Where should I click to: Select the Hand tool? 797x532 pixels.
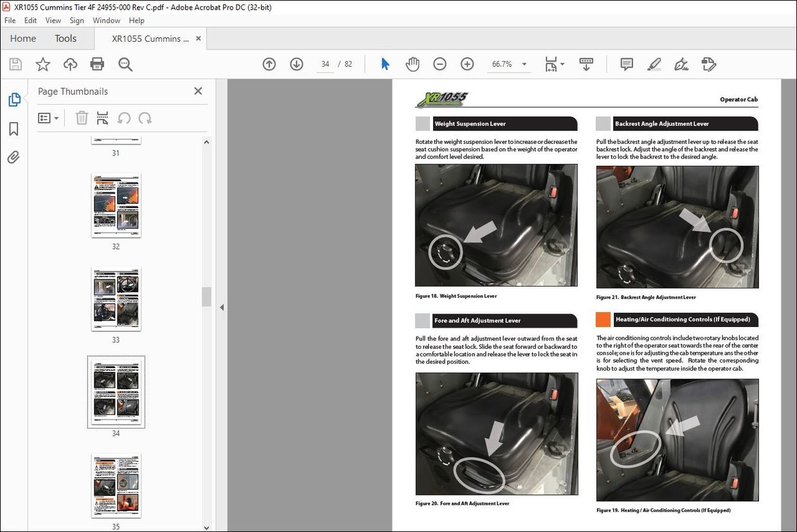412,64
